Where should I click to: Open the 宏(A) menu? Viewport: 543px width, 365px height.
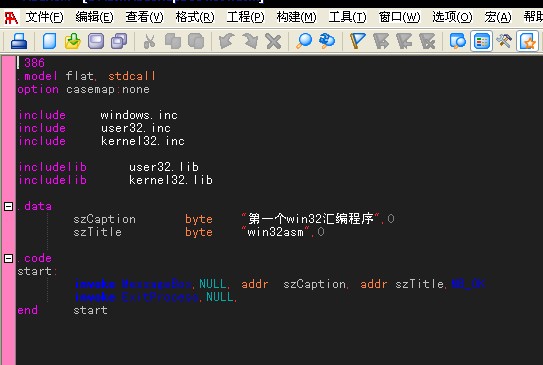(x=498, y=17)
